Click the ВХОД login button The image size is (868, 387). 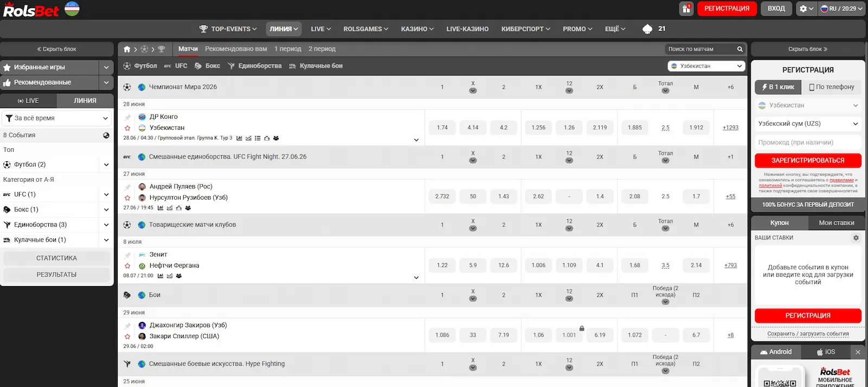pos(776,9)
